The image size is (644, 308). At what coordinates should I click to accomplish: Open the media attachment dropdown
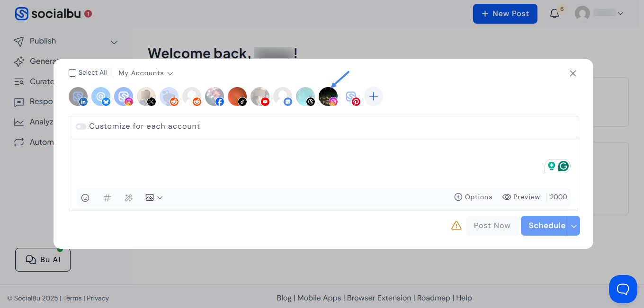click(154, 198)
